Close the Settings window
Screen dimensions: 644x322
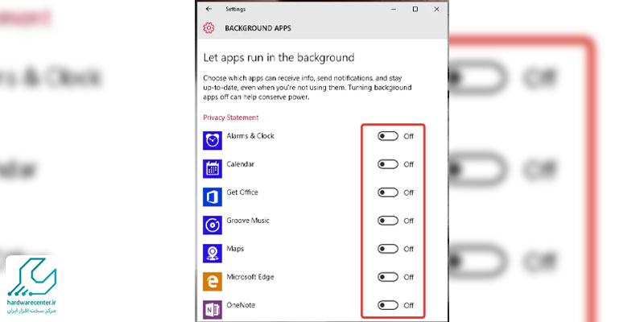click(x=436, y=9)
